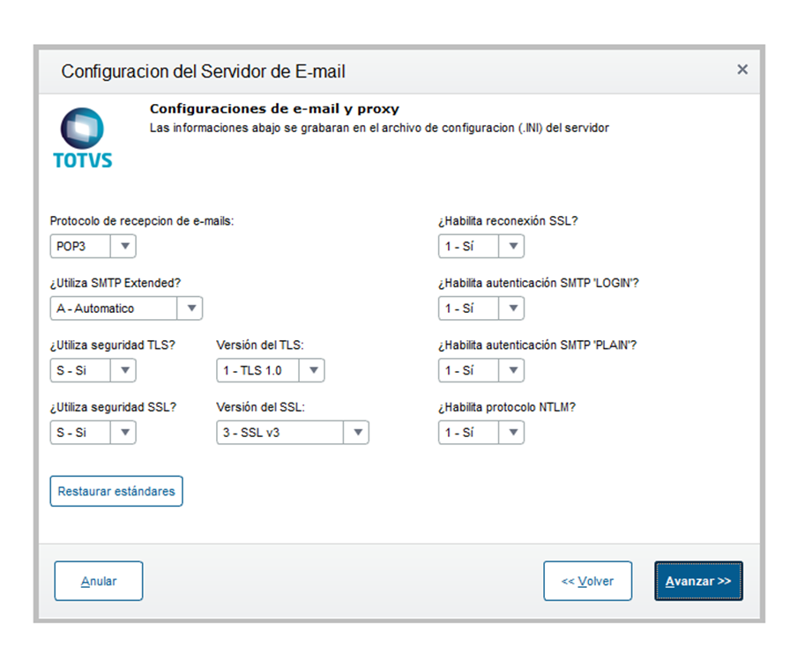The image size is (812, 653).
Task: Select the POP3 value field
Action: [79, 246]
